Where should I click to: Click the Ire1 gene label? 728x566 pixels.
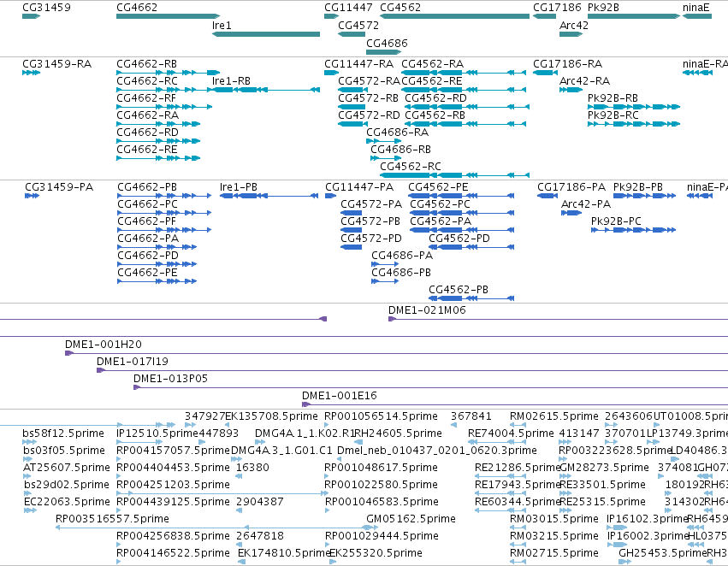pos(222,26)
